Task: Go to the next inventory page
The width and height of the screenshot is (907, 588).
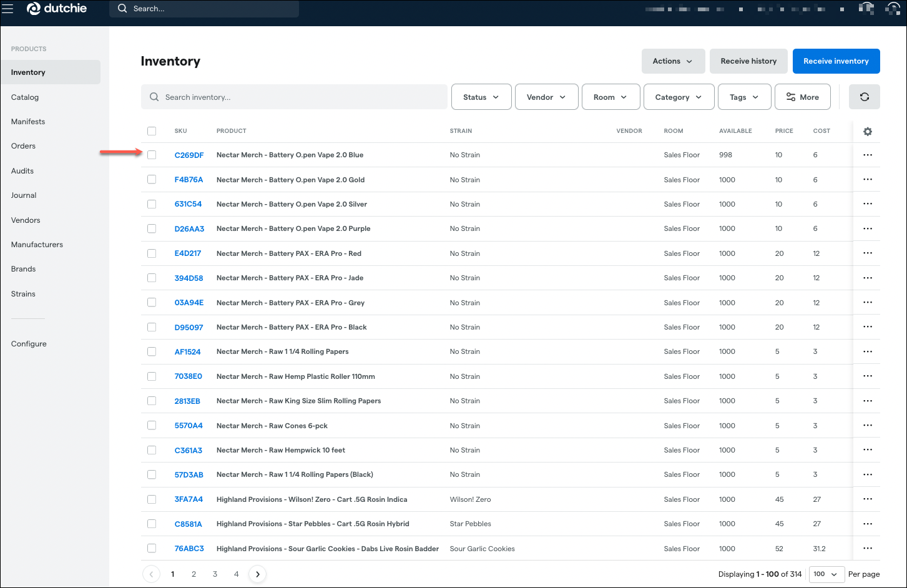Action: click(257, 574)
